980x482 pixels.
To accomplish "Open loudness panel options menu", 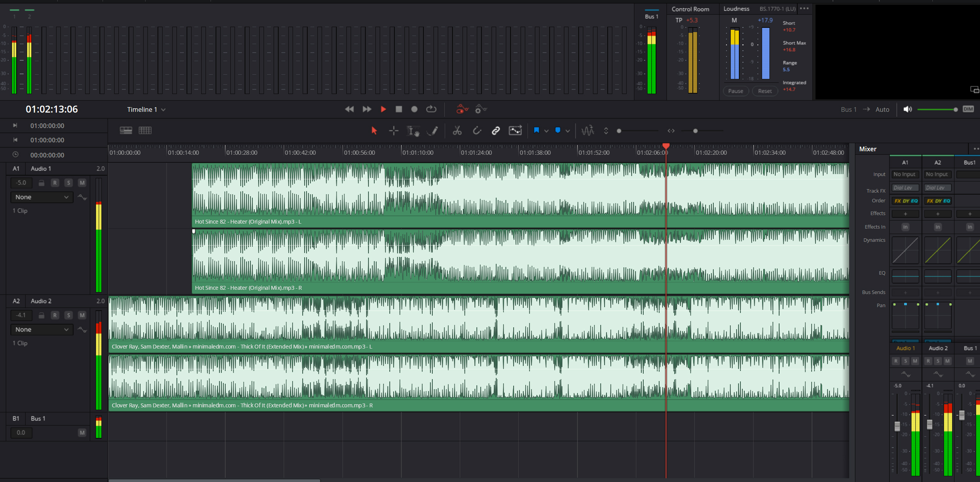I will (x=804, y=9).
